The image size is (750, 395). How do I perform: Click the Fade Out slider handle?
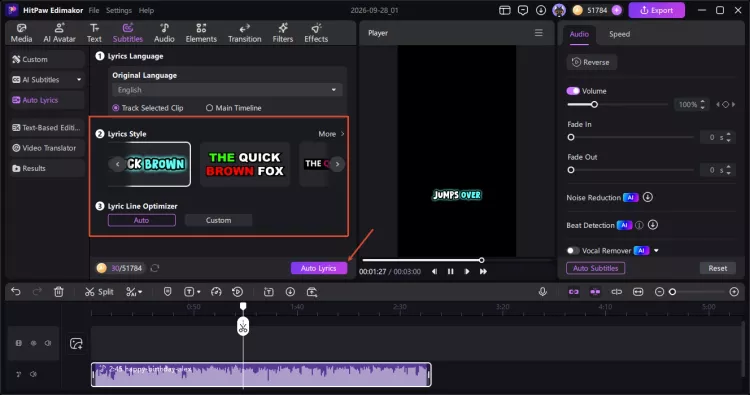(x=571, y=170)
